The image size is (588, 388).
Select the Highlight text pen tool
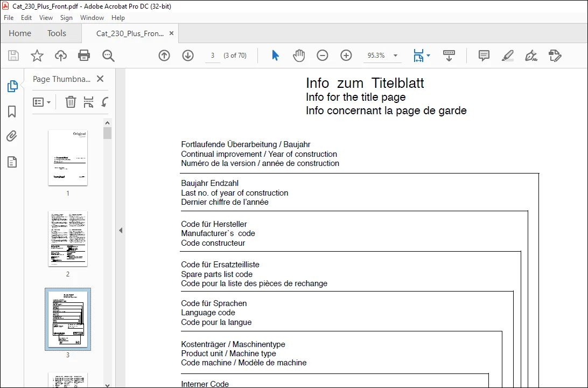(507, 56)
